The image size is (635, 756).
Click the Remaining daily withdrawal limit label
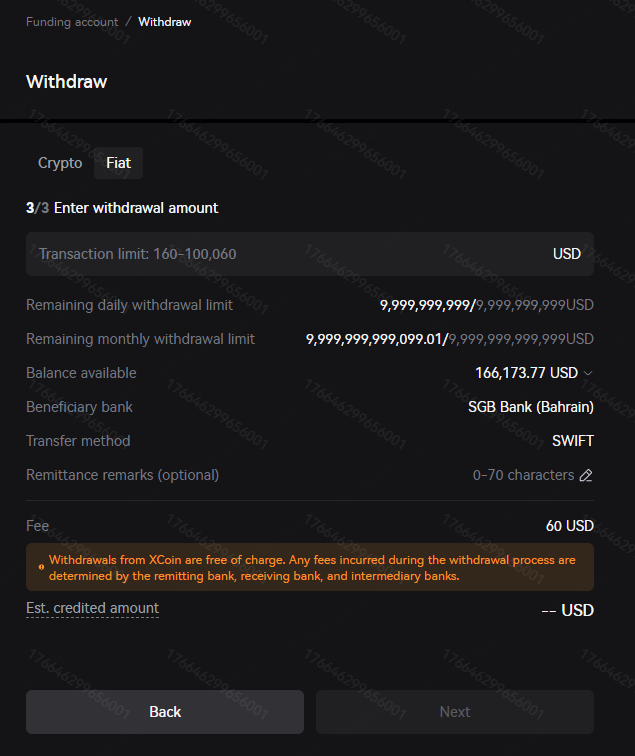(x=129, y=305)
